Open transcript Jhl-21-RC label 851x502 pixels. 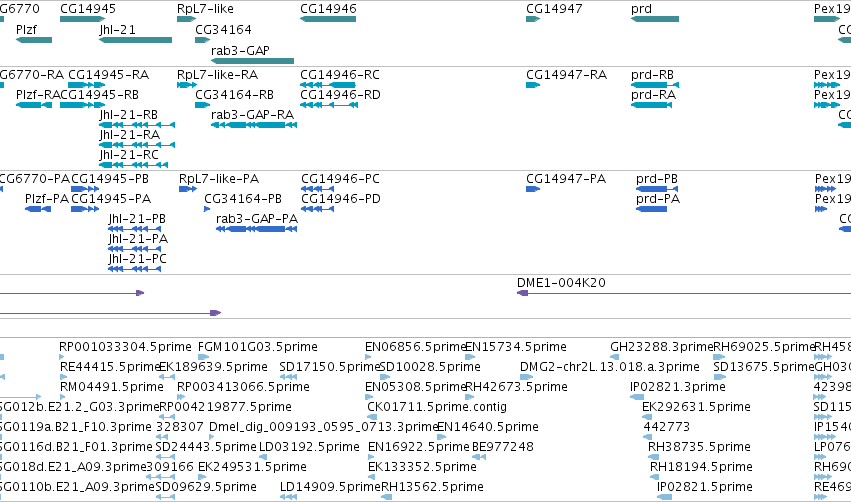[129, 155]
